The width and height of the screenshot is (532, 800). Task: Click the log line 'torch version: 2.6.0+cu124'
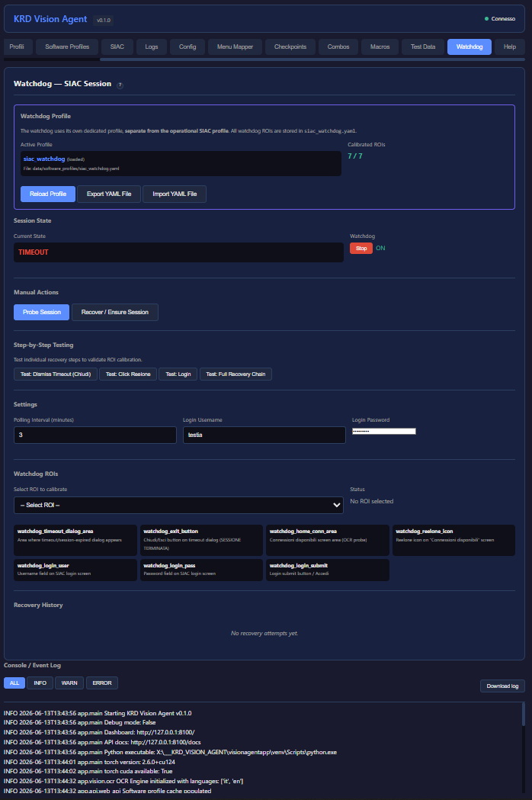coord(89,762)
